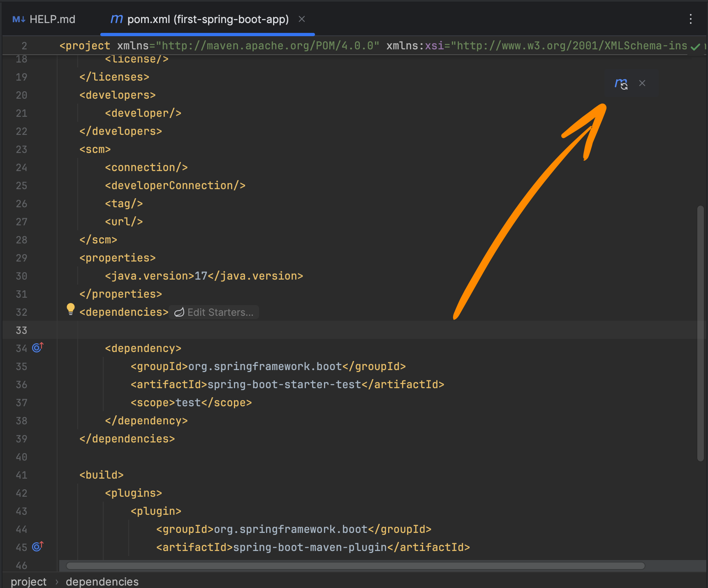Screen dimensions: 708x588
Task: Click the <developerConnection/> tag
Action: point(175,185)
